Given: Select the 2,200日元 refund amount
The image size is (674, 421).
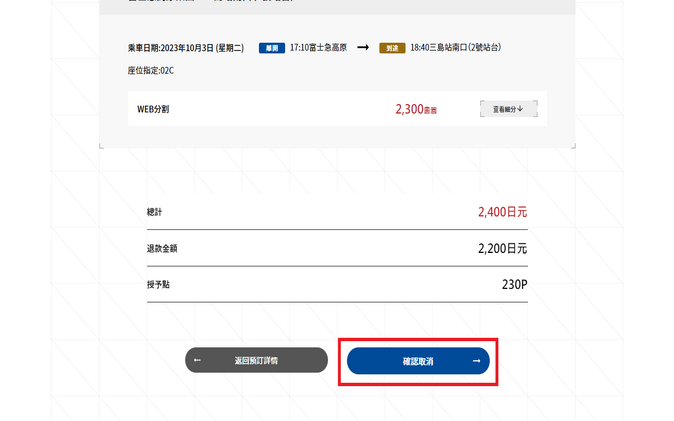Looking at the screenshot, I should [x=502, y=248].
